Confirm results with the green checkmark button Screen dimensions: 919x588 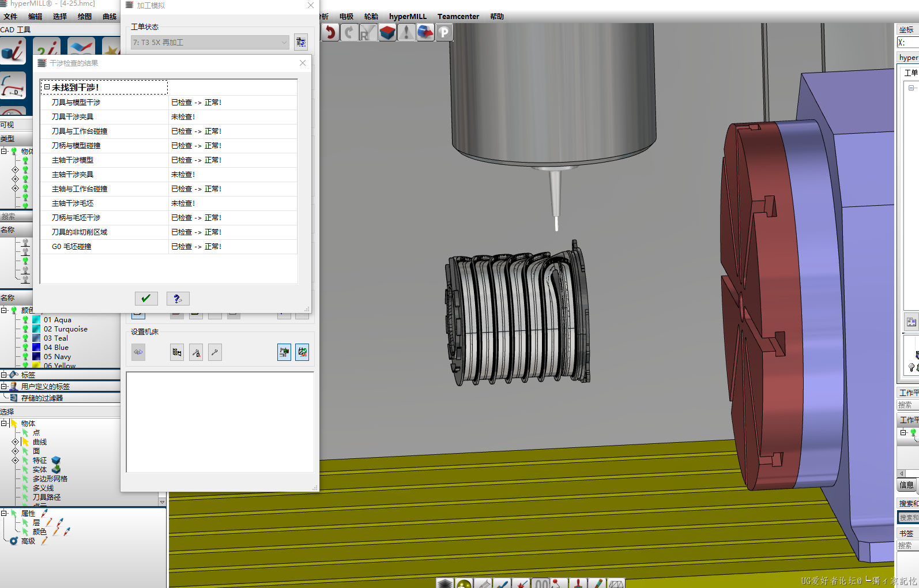(146, 299)
